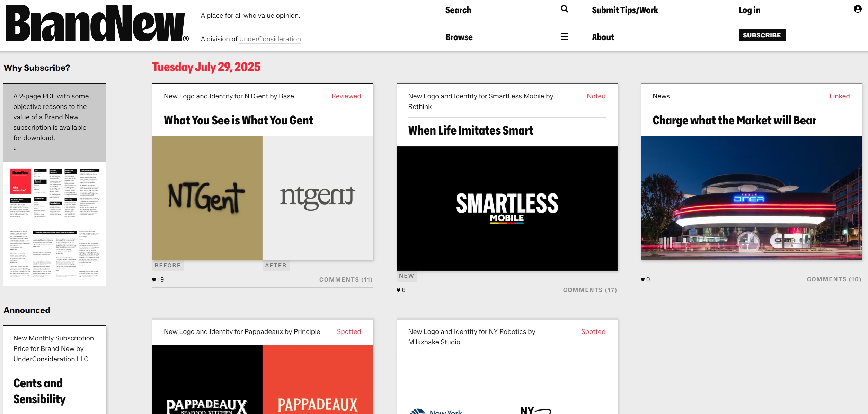This screenshot has height=414, width=868.
Task: Click the Log in link
Action: 749,10
